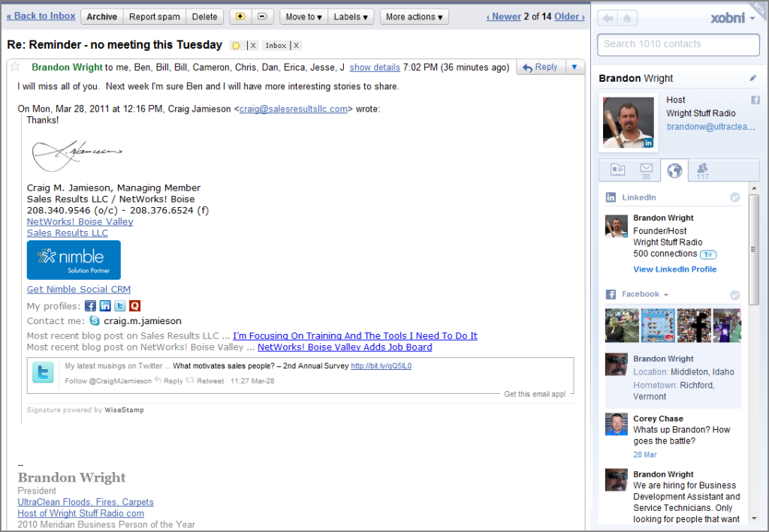Screen dimensions: 769x532
Task: Open blog post I'm Focusing On Training
Action: tap(355, 335)
